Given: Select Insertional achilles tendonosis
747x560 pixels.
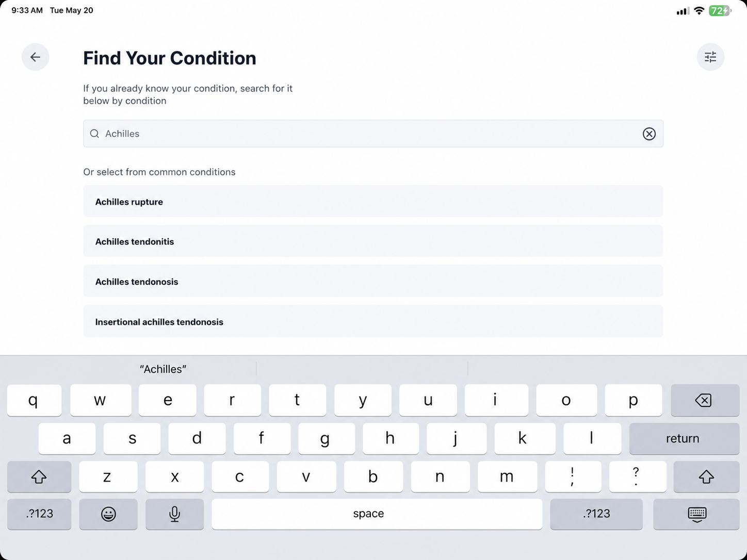Looking at the screenshot, I should pyautogui.click(x=373, y=322).
